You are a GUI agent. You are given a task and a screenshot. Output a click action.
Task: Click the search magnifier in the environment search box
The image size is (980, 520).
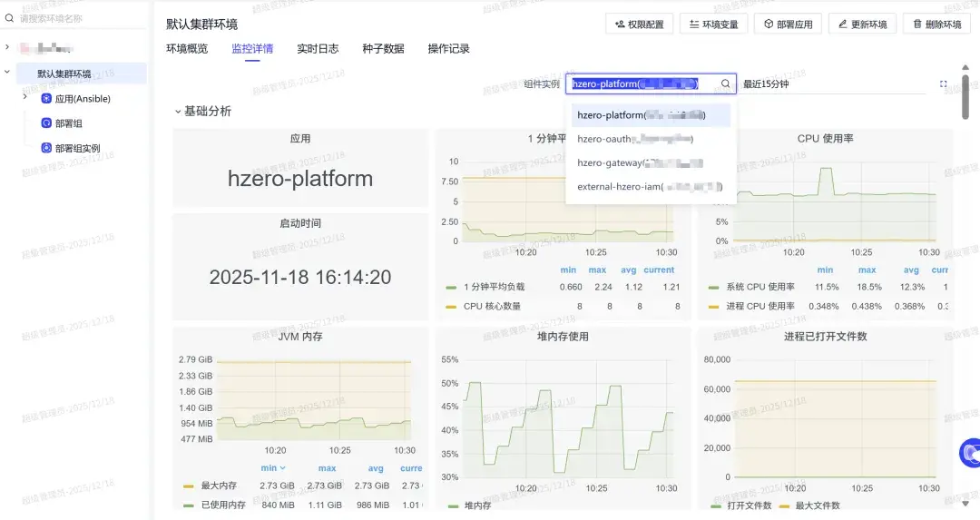pyautogui.click(x=9, y=18)
